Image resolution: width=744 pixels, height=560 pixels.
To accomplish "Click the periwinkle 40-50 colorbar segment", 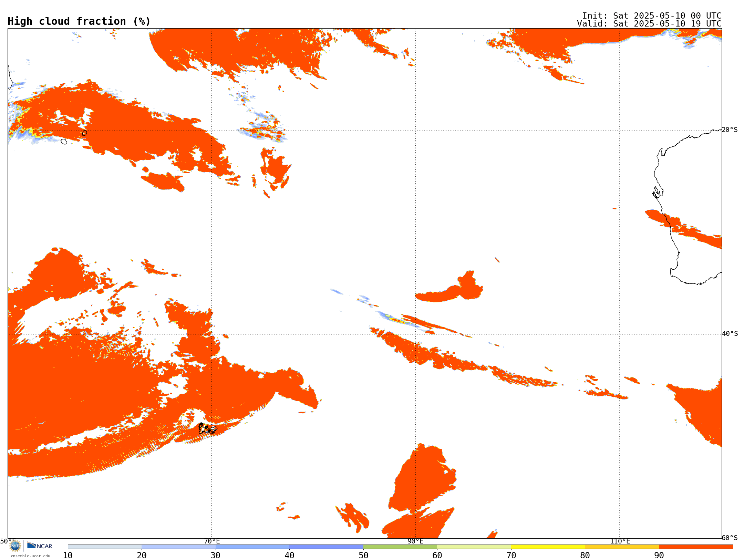I will click(x=326, y=547).
